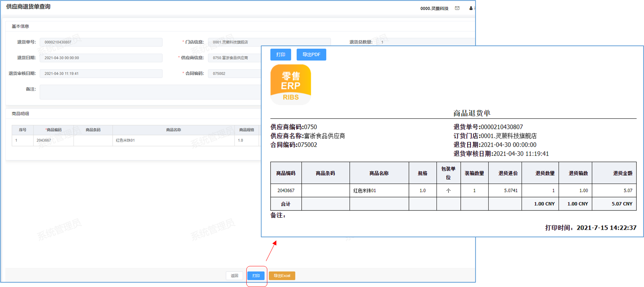
Task: Click the 退货单号 input field
Action: (101, 42)
